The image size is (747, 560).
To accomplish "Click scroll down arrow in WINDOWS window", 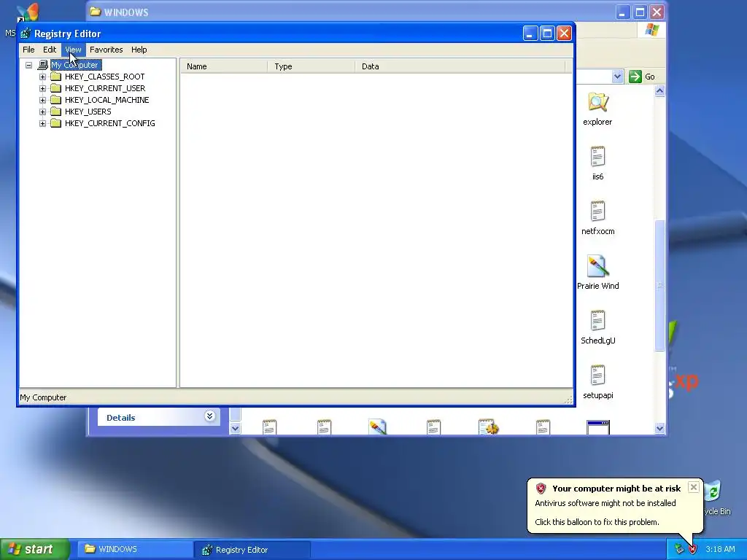I will click(x=659, y=428).
